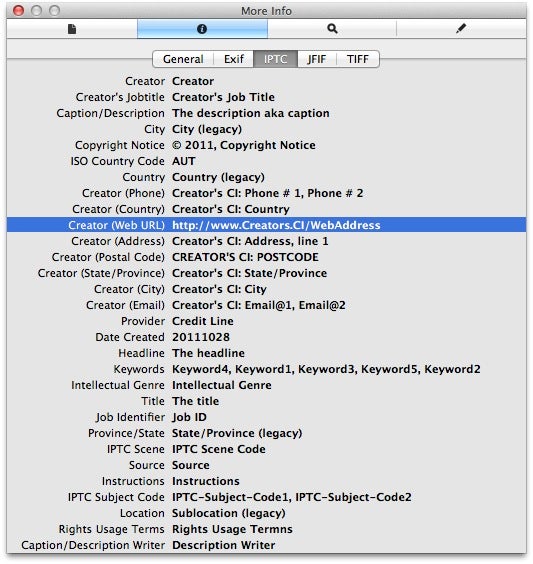Select the ISO Country Code 'AUT' value
The width and height of the screenshot is (533, 564).
(183, 161)
